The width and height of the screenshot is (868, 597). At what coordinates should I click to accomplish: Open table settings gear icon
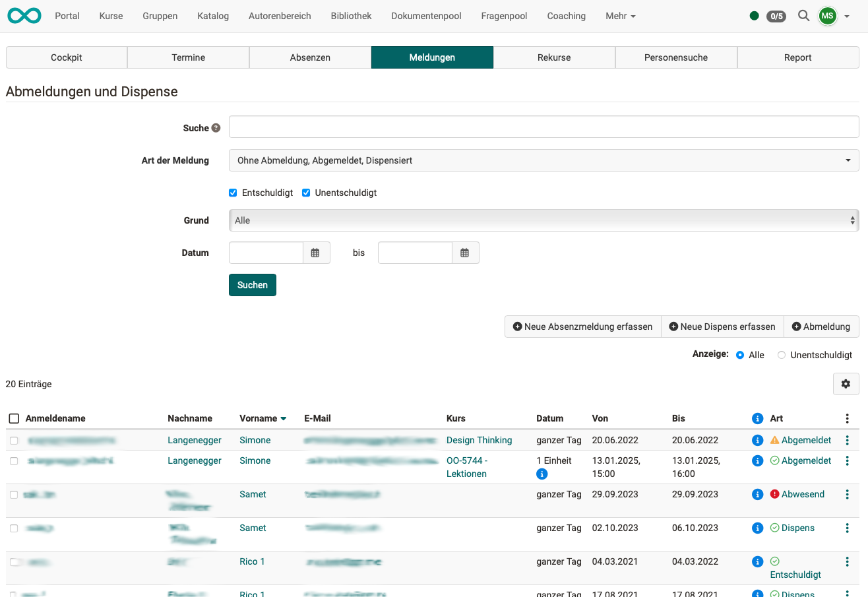coord(846,384)
